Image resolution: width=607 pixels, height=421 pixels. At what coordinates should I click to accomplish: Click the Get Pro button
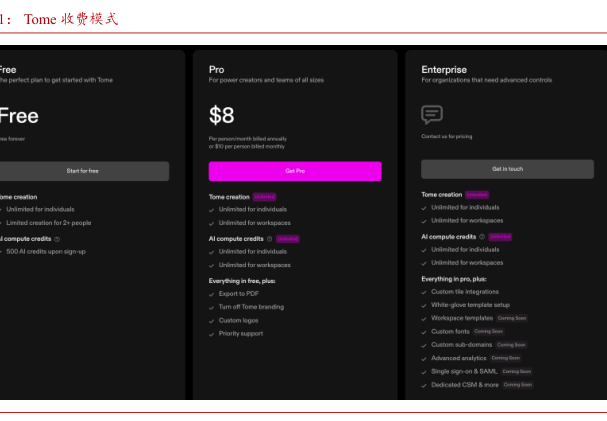tap(294, 171)
